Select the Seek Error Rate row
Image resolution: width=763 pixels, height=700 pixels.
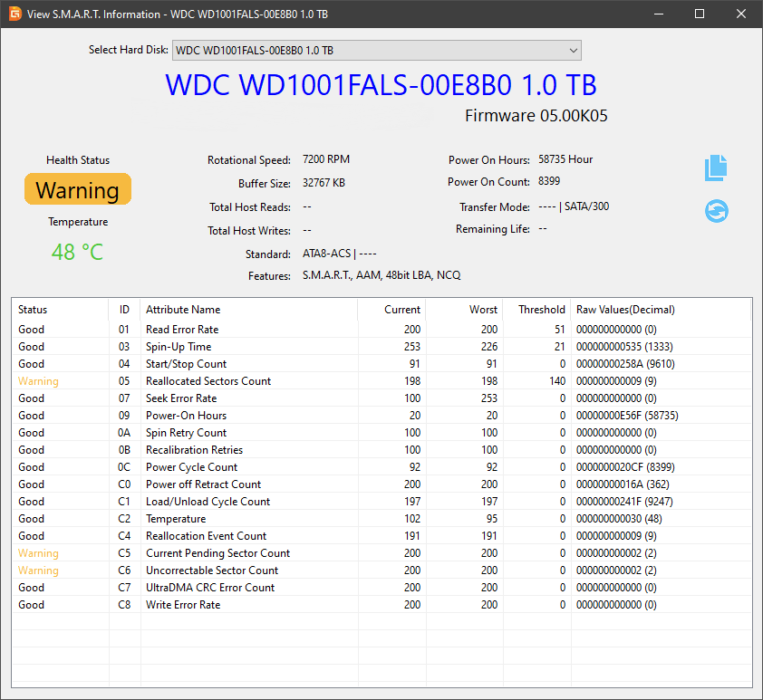click(381, 398)
